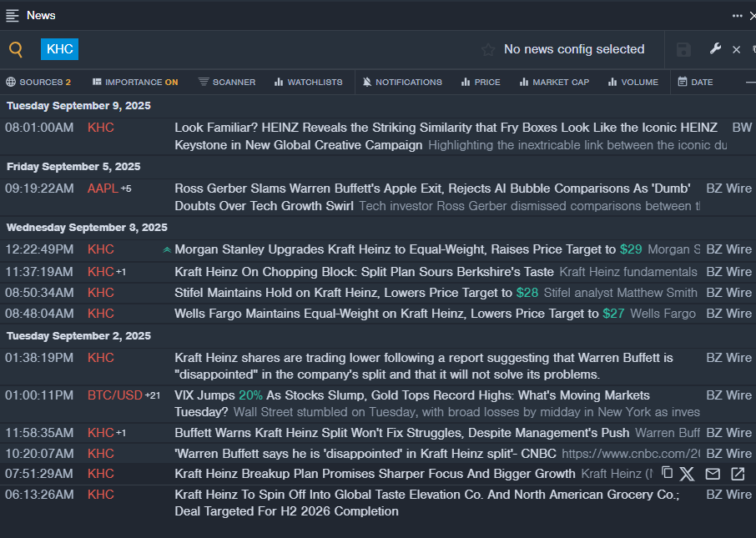The image size is (756, 538).
Task: Open the three-dots more options menu
Action: pyautogui.click(x=737, y=15)
